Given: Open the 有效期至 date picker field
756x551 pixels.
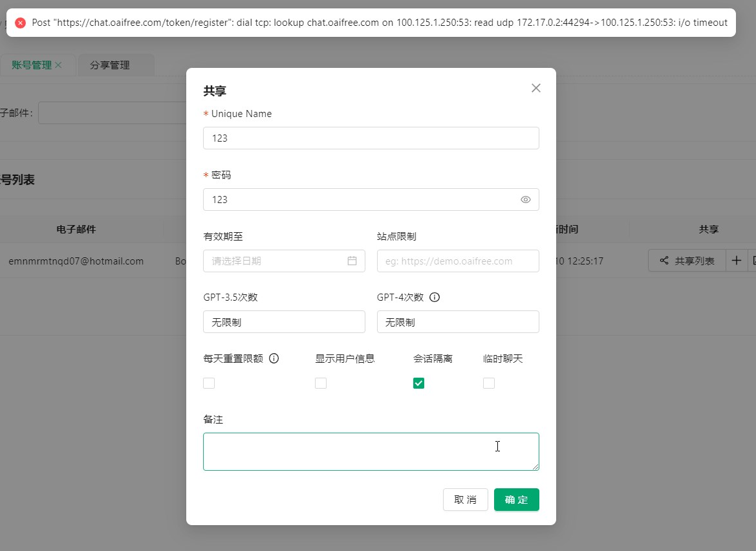Looking at the screenshot, I should [284, 261].
